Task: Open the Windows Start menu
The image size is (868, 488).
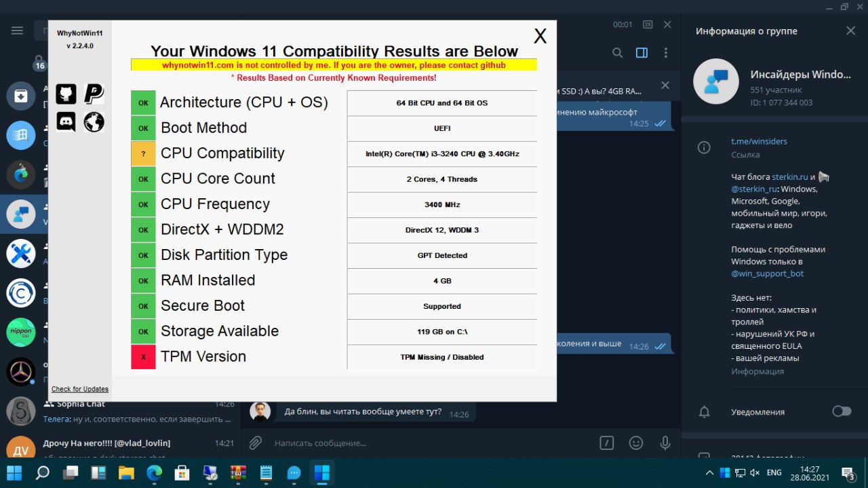Action: [x=14, y=472]
